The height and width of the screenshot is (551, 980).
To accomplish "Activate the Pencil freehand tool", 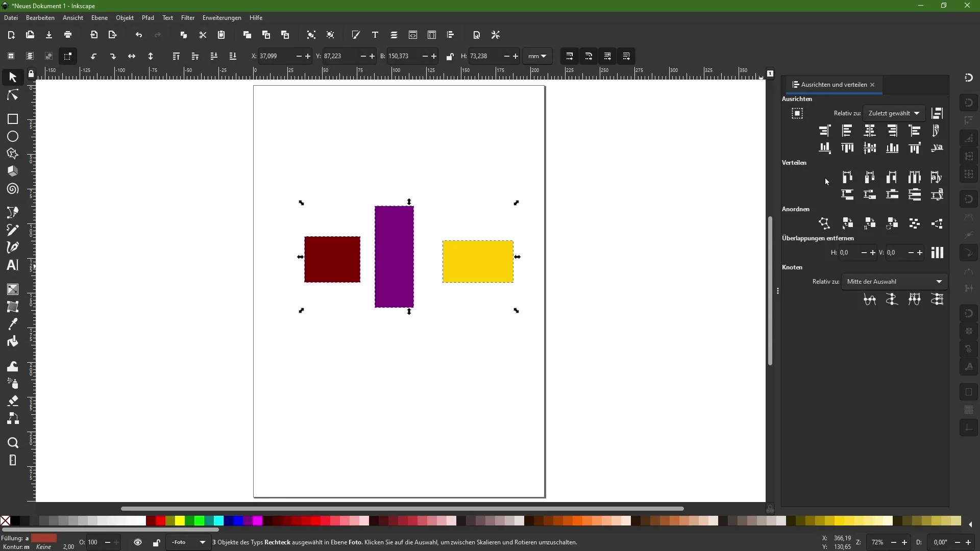I will pos(13,230).
